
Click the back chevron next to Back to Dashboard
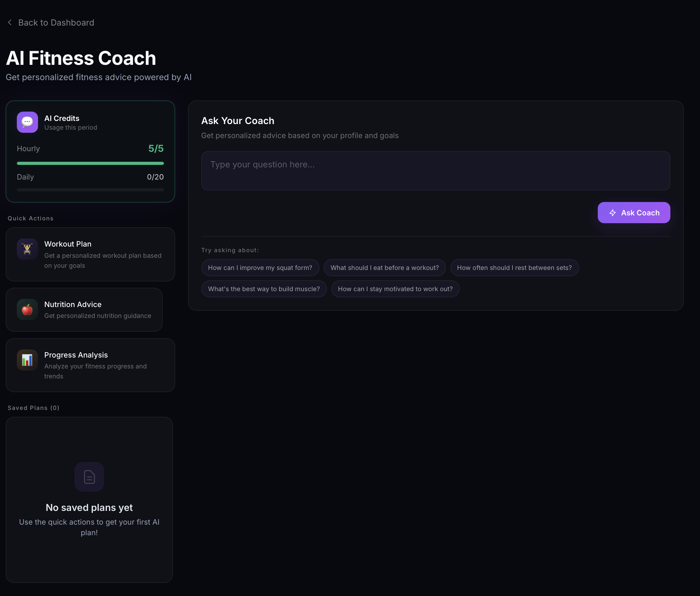tap(10, 22)
